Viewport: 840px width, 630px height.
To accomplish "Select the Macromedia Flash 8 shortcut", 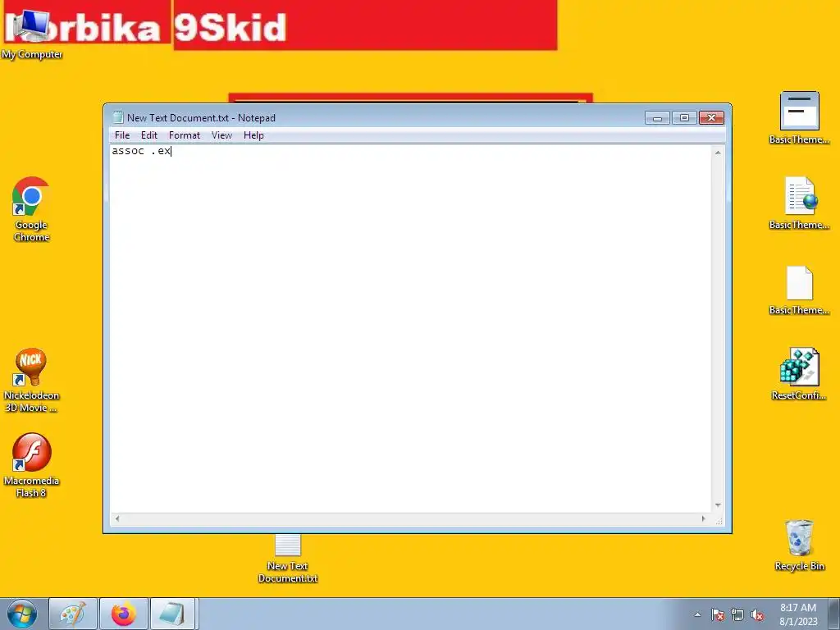I will (x=31, y=466).
